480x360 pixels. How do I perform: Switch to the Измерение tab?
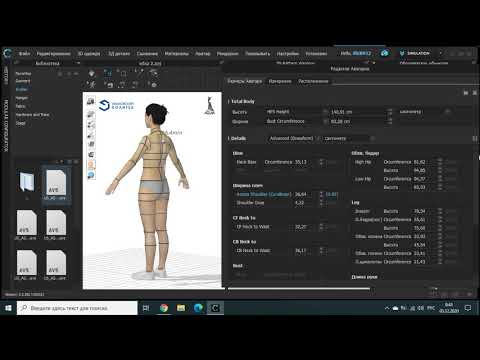point(280,81)
